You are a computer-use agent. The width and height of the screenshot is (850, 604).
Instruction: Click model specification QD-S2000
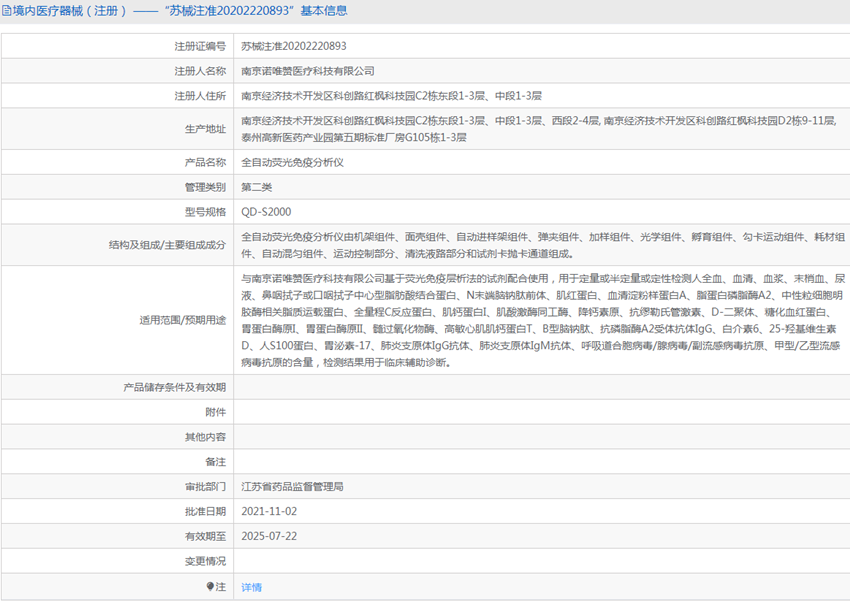coord(266,212)
